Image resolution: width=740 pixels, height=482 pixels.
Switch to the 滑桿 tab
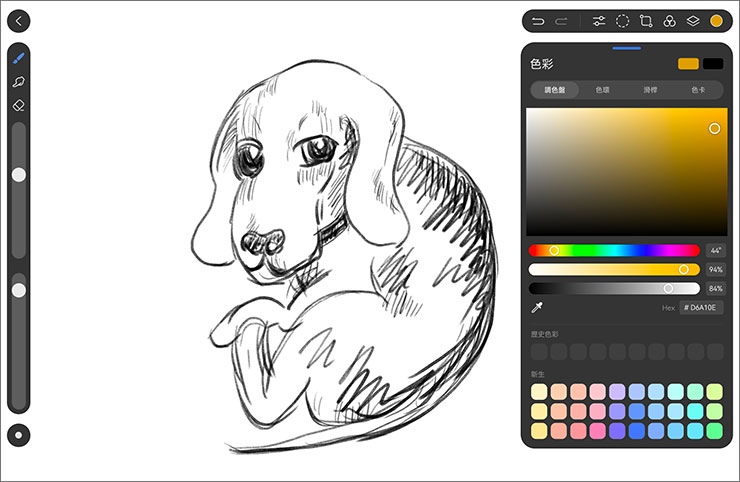click(x=651, y=90)
